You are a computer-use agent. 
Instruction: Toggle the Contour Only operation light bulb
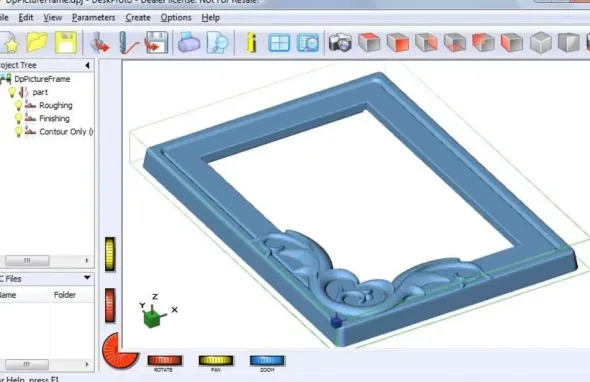tap(18, 132)
